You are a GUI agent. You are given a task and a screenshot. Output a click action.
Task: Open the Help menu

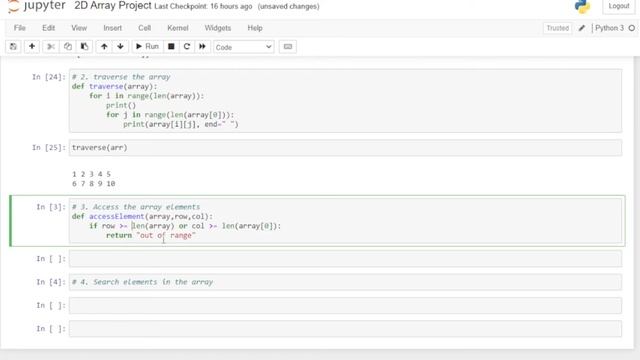pyautogui.click(x=255, y=28)
